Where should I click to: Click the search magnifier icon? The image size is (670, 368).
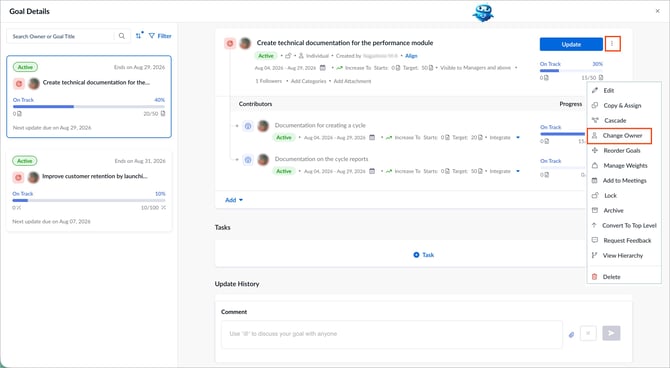[x=122, y=36]
